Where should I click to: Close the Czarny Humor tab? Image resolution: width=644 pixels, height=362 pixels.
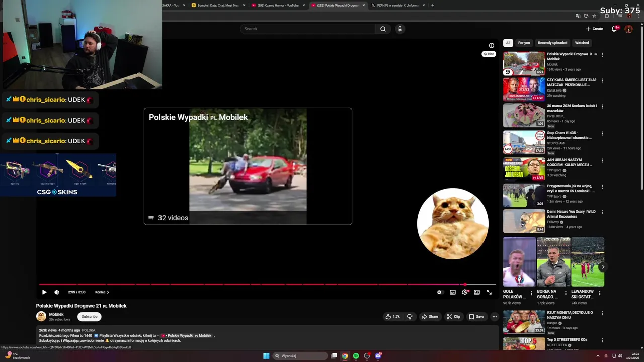[x=304, y=5]
